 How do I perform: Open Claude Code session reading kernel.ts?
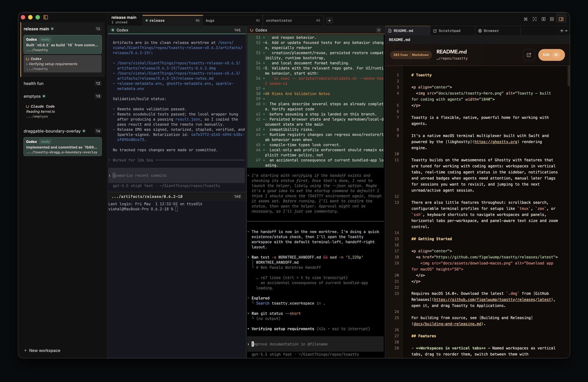[63, 111]
